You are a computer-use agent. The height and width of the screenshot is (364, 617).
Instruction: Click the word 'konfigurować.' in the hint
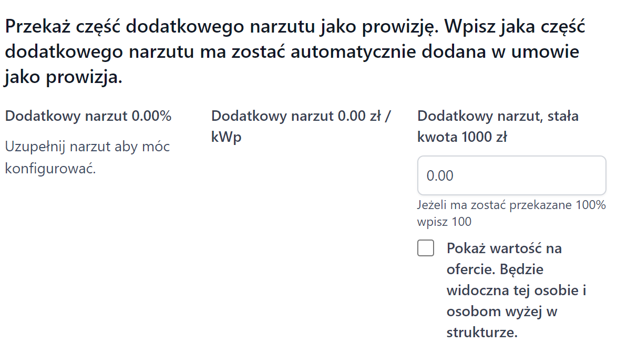(x=50, y=169)
